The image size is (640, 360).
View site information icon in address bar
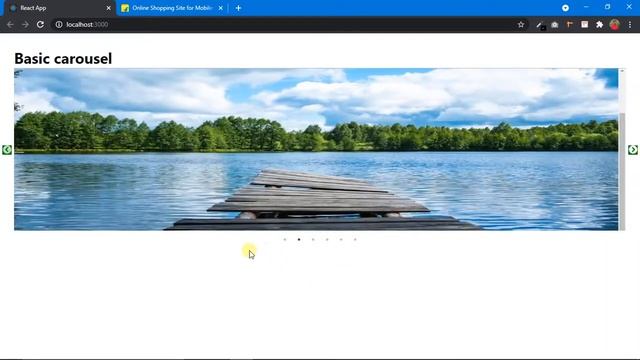(x=59, y=24)
